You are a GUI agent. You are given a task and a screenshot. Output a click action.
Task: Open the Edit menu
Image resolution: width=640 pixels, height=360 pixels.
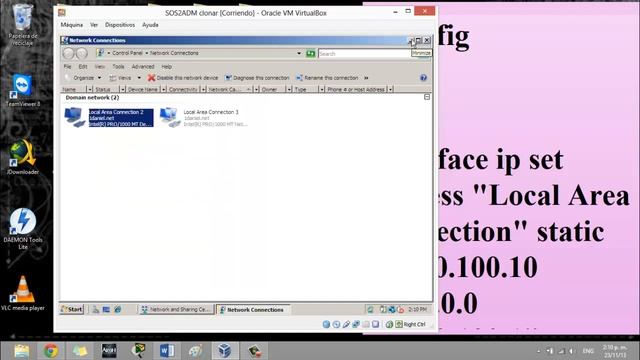(83, 67)
